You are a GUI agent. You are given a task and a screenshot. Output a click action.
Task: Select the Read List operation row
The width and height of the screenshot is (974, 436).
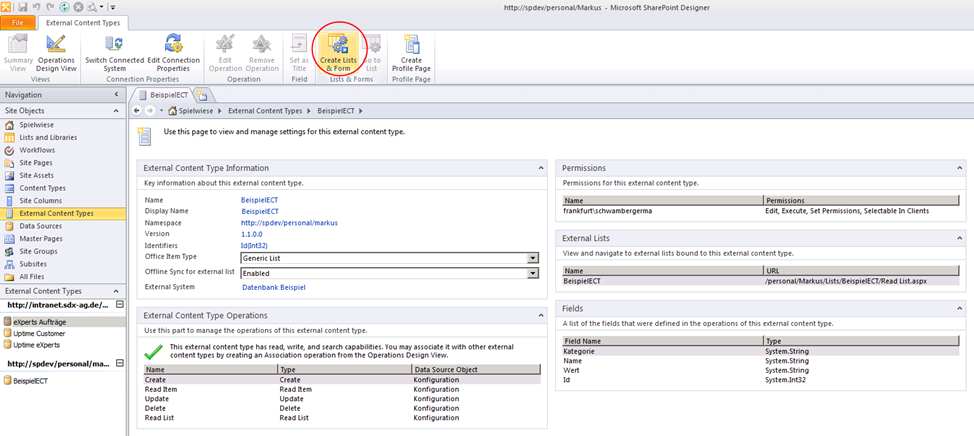click(x=160, y=418)
